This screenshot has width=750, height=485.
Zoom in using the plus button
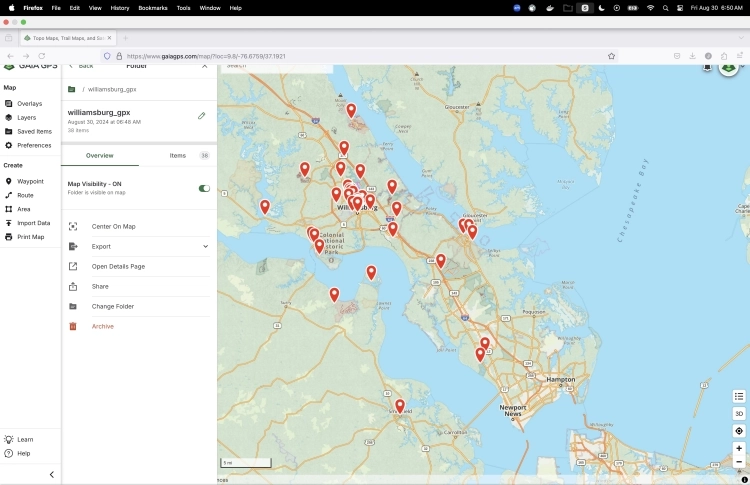739,449
